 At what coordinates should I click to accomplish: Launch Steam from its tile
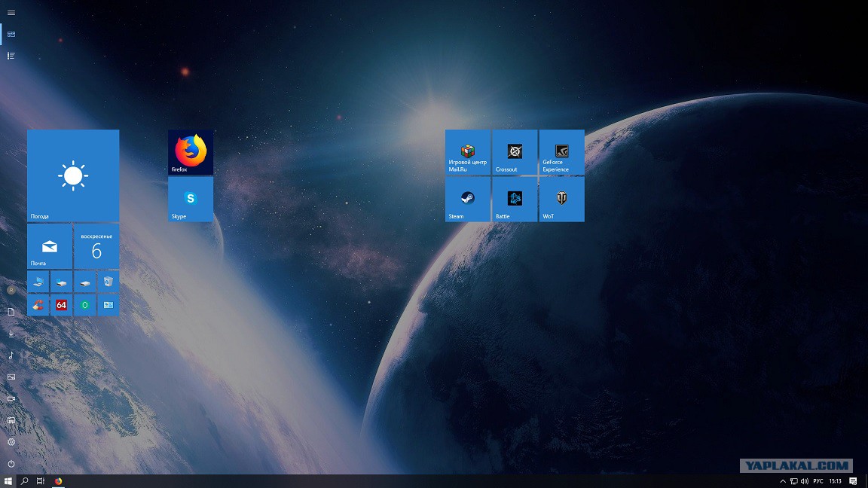pos(468,199)
